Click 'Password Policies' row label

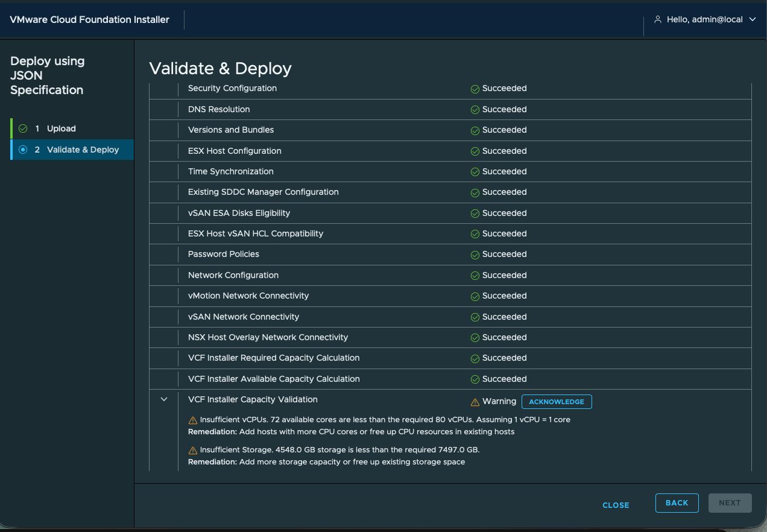(x=224, y=254)
